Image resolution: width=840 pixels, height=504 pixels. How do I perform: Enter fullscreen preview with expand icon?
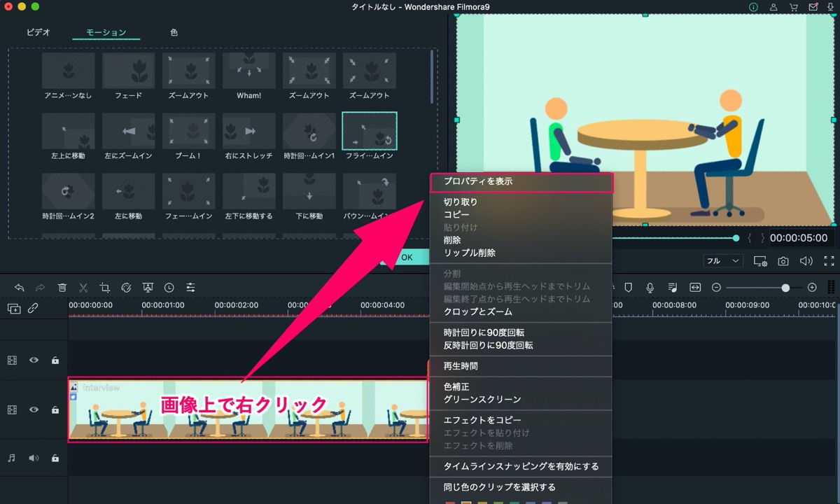click(829, 261)
